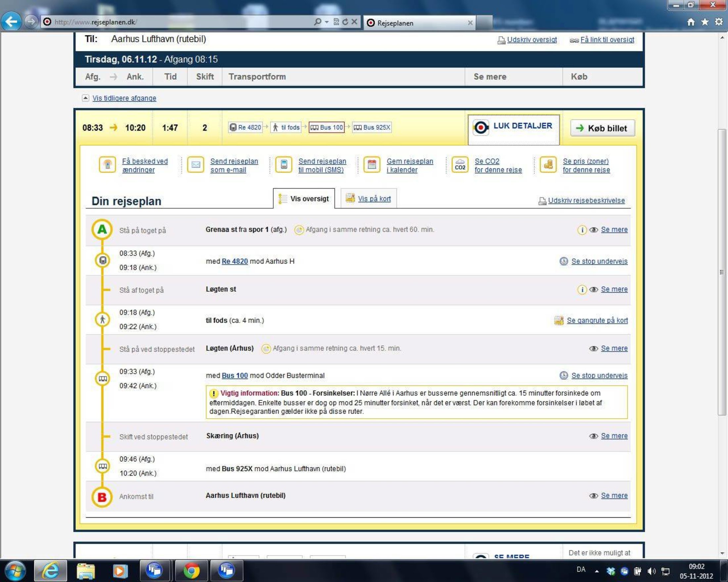Image resolution: width=728 pixels, height=582 pixels.
Task: Click eye icon in Grenaa st row
Action: [594, 230]
